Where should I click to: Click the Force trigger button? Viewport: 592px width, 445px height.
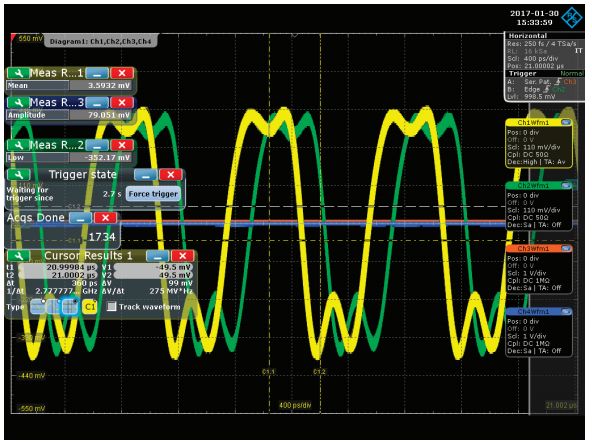coord(153,194)
